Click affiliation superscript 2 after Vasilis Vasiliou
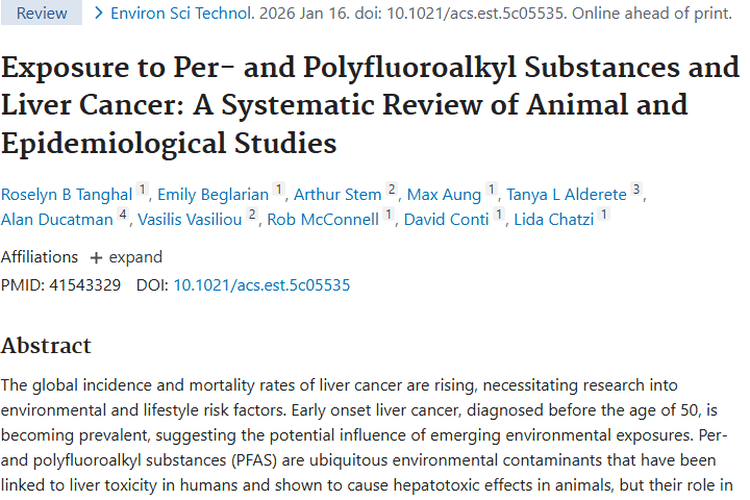 tap(251, 216)
